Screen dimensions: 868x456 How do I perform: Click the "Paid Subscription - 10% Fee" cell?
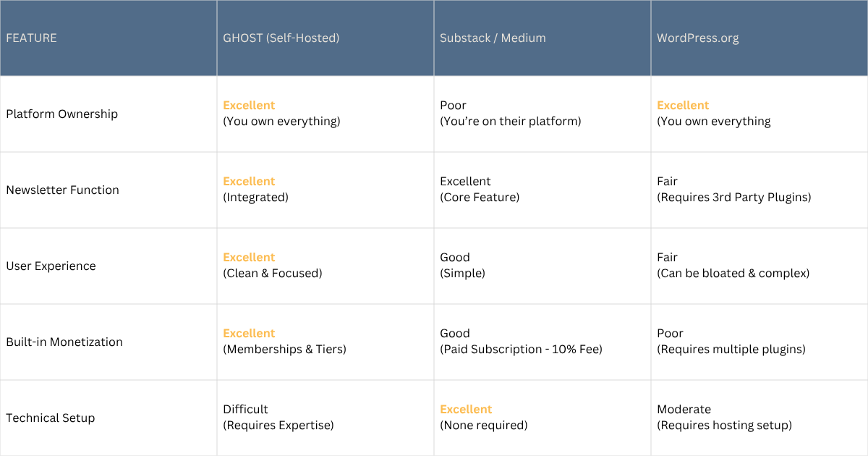pyautogui.click(x=542, y=342)
